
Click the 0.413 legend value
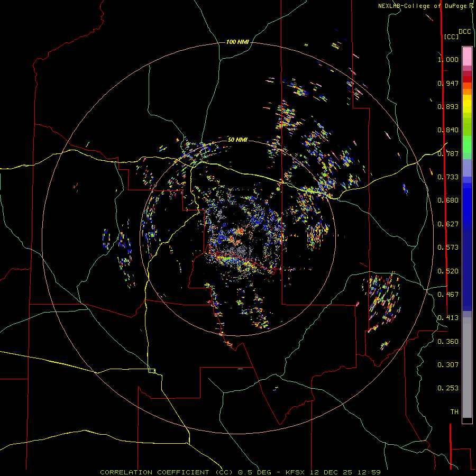tap(448, 318)
